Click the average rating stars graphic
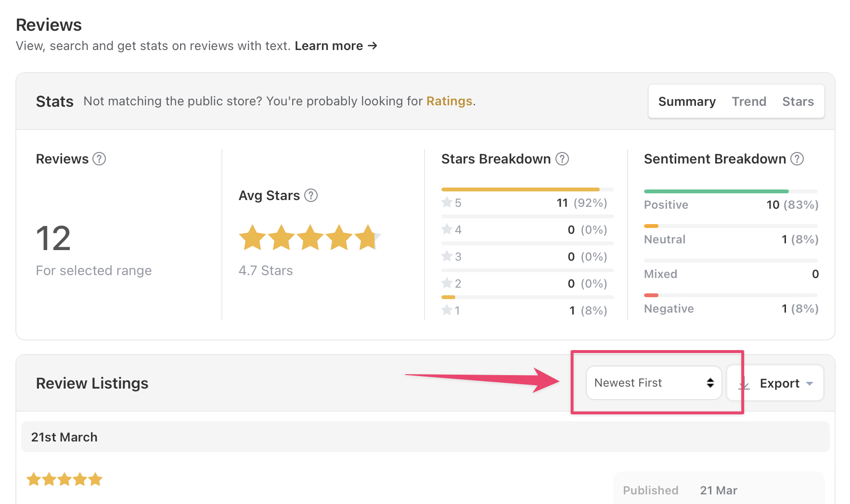This screenshot has width=850, height=504. point(309,238)
